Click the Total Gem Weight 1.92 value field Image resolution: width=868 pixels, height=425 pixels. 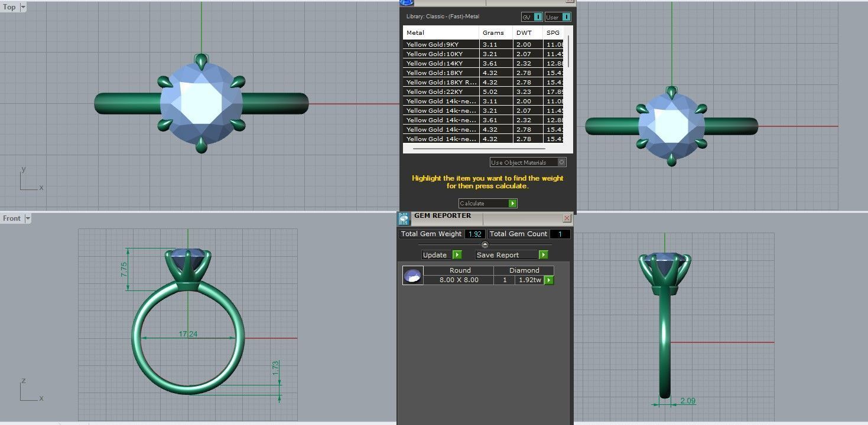click(x=476, y=234)
